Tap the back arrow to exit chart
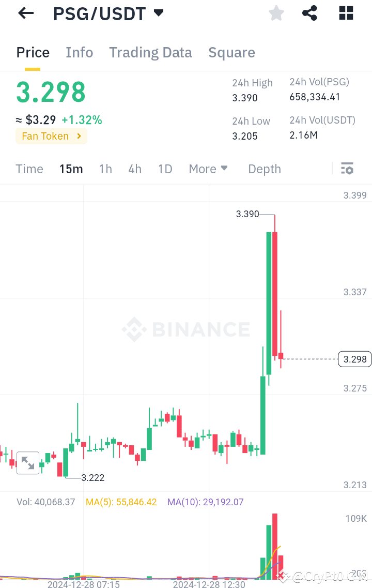This screenshot has width=372, height=588. tap(25, 13)
